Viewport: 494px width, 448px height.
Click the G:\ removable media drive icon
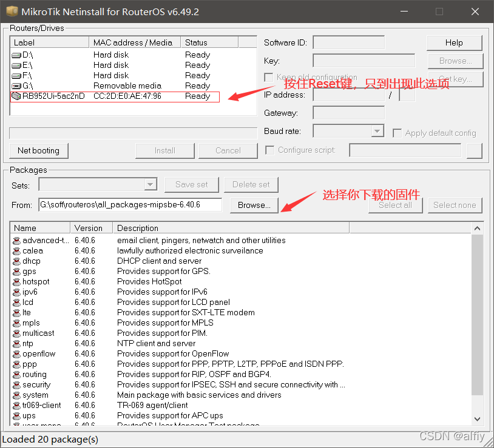[16, 86]
